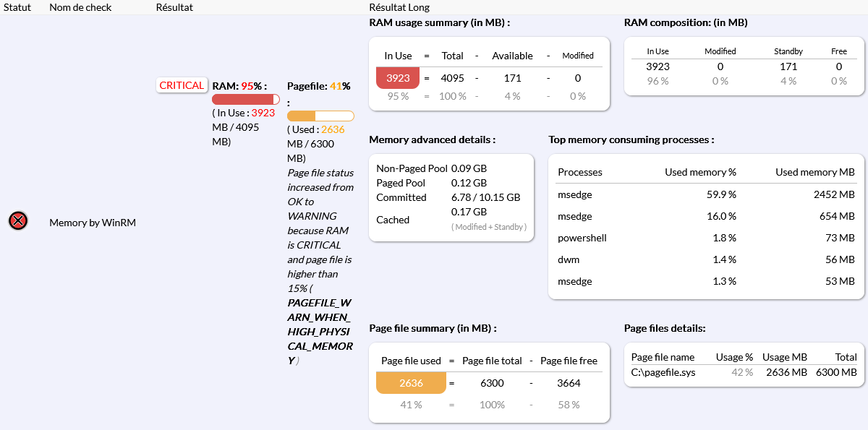The height and width of the screenshot is (430, 868).
Task: Select the powershell process row
Action: click(x=705, y=238)
